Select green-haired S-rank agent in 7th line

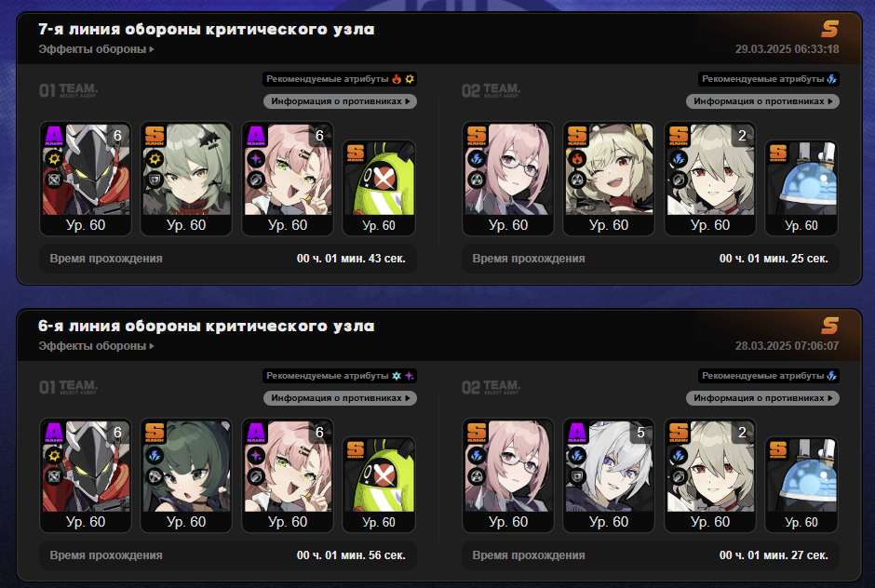coord(186,179)
